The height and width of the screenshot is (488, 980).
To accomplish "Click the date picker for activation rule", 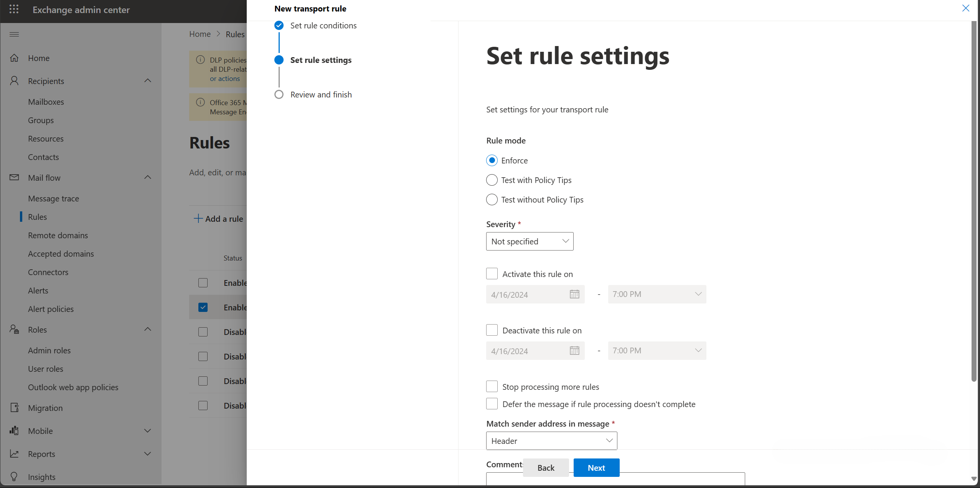I will coord(574,293).
